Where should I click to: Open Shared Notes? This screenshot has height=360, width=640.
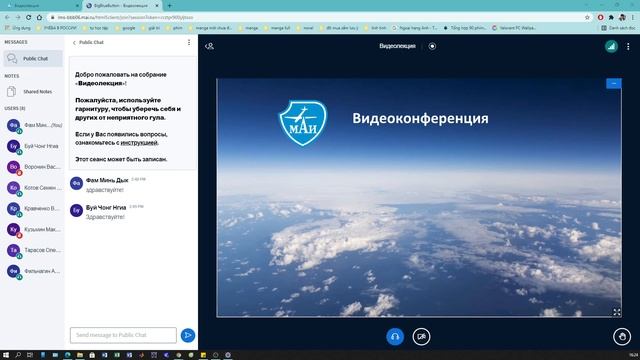click(33, 91)
